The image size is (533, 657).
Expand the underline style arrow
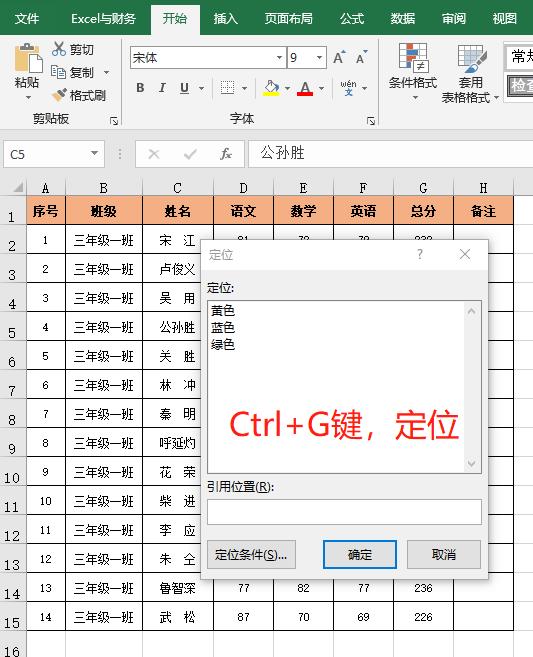202,88
